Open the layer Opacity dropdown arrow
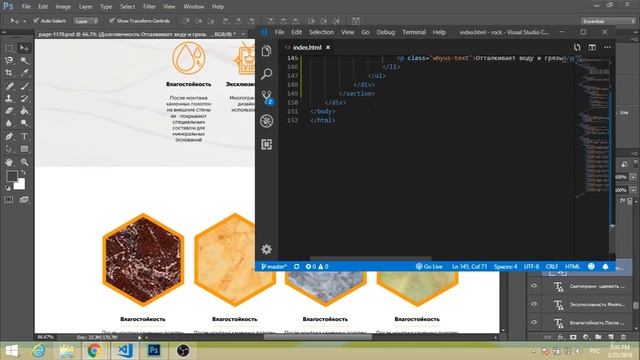This screenshot has height=360, width=640. click(x=633, y=177)
